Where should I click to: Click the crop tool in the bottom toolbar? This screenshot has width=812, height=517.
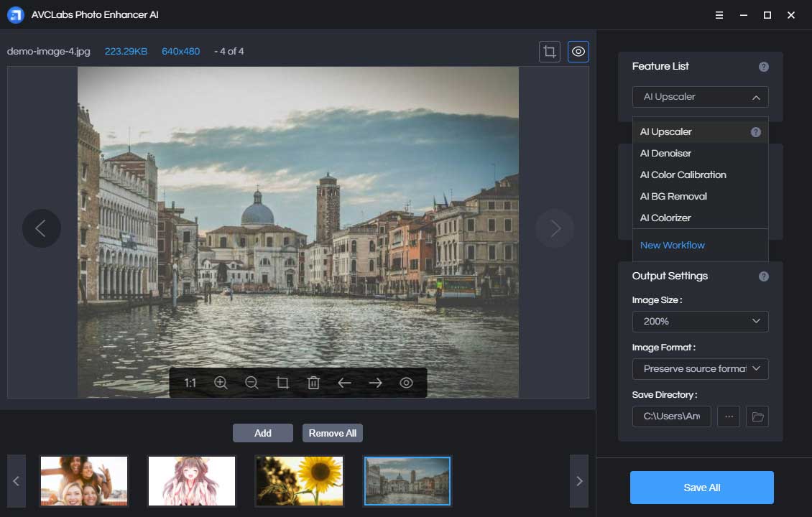[x=282, y=383]
